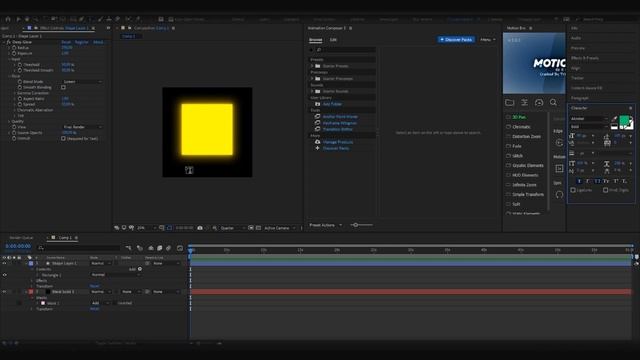Select the Glitch category in Motion Bro
The image size is (640, 360).
[517, 156]
